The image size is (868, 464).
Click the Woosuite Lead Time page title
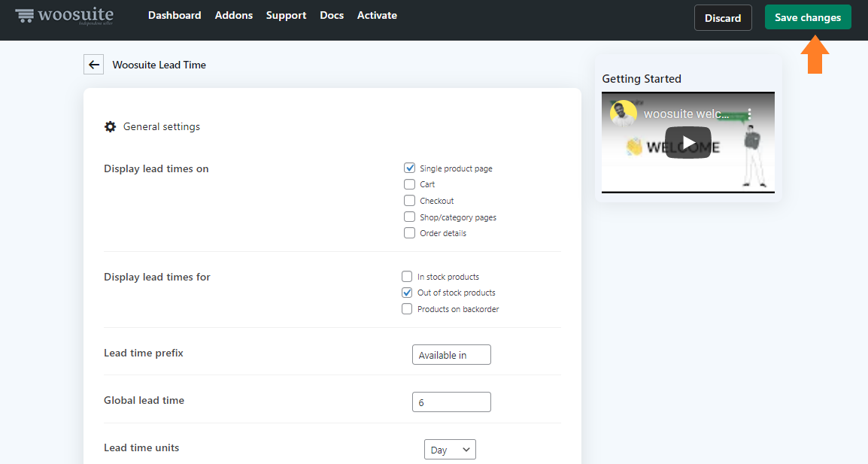tap(159, 65)
